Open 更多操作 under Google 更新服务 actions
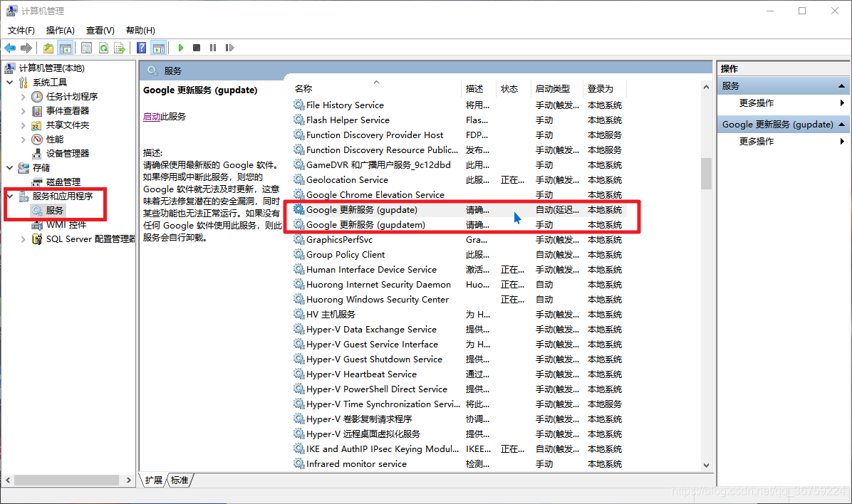 point(757,141)
